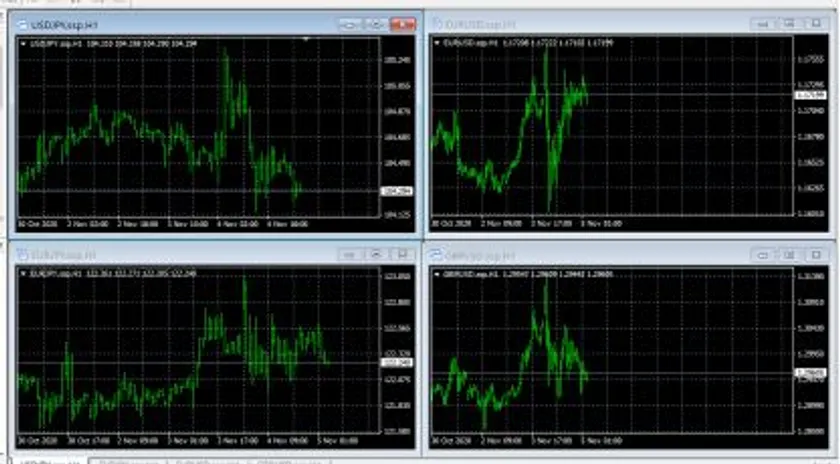Click the chart icon in GBPUSD window title

436,255
